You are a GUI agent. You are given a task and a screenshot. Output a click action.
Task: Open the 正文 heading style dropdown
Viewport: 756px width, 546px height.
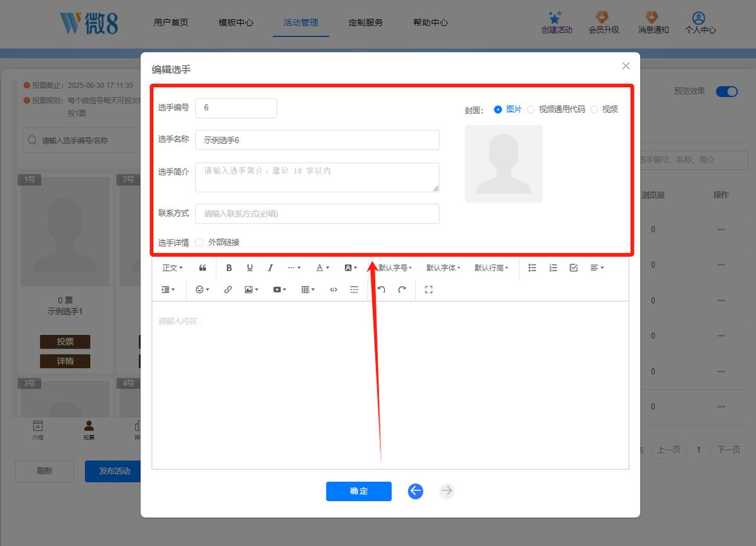[172, 268]
